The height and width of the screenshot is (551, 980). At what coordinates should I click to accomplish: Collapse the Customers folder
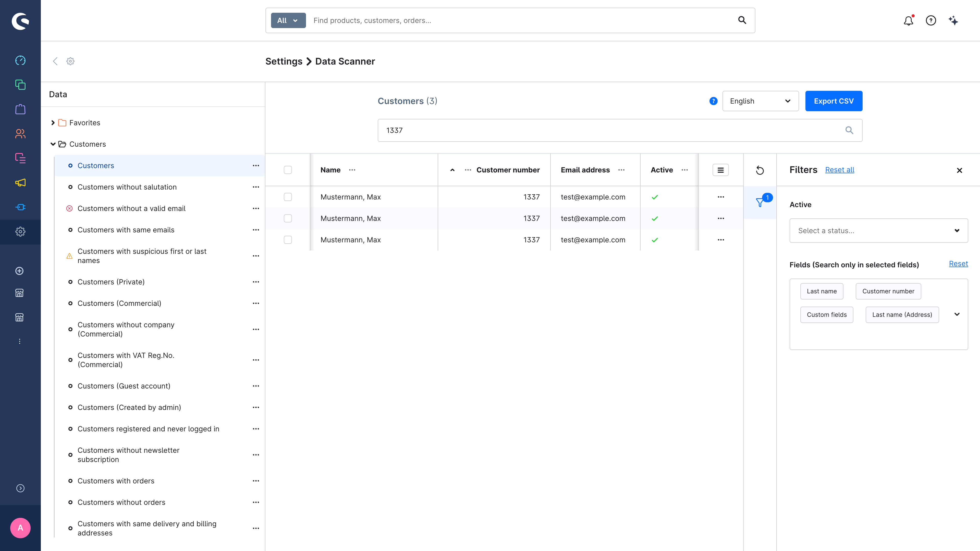click(53, 144)
